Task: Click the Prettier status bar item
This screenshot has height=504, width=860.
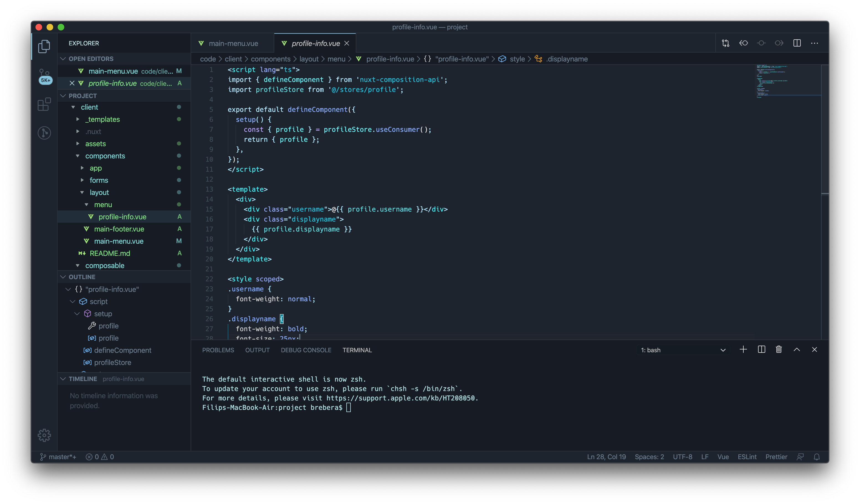Action: click(x=776, y=457)
